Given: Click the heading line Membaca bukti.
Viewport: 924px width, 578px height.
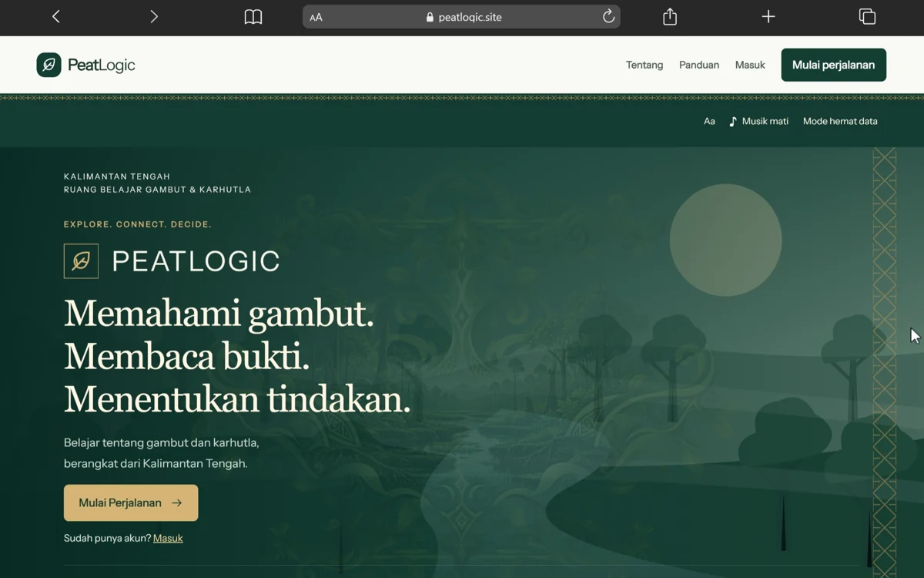Looking at the screenshot, I should (186, 356).
